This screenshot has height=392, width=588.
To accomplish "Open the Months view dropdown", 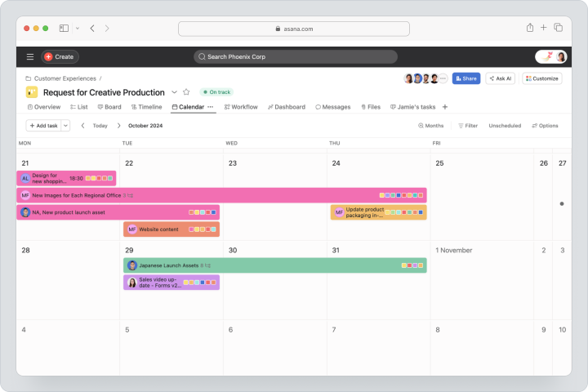I will tap(431, 126).
